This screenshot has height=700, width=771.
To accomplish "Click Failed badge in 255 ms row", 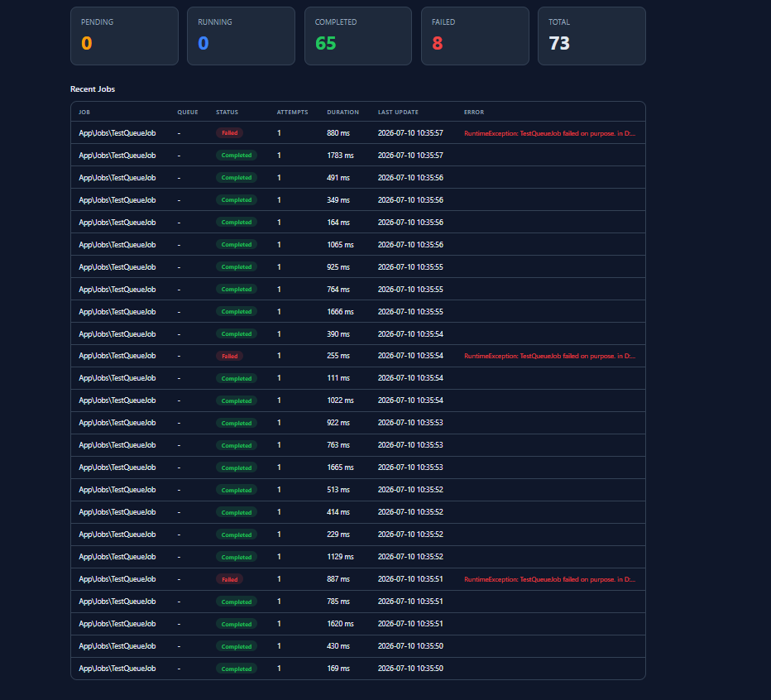I will (x=230, y=356).
